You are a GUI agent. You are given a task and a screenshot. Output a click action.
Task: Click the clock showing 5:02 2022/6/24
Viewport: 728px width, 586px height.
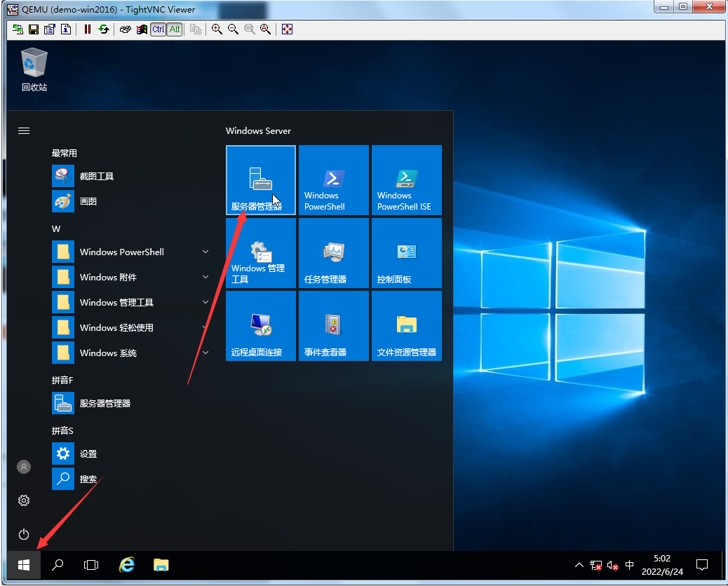(662, 565)
